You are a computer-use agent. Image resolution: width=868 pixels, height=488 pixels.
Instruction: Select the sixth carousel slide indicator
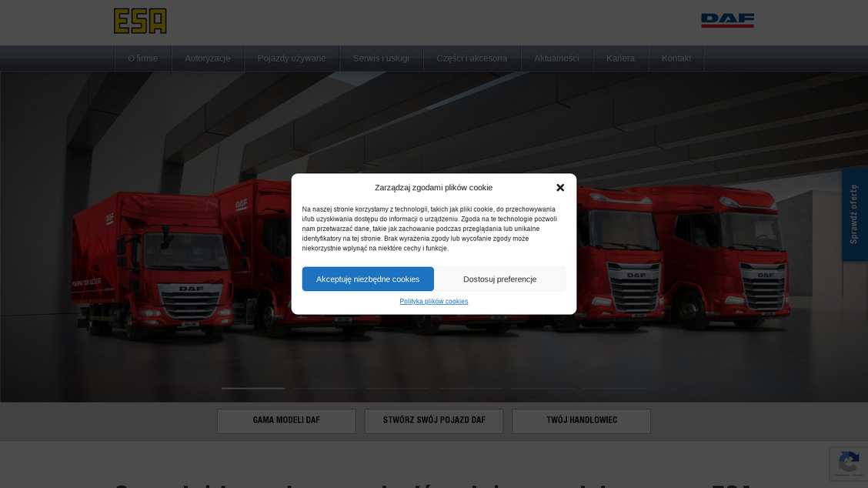pyautogui.click(x=615, y=388)
